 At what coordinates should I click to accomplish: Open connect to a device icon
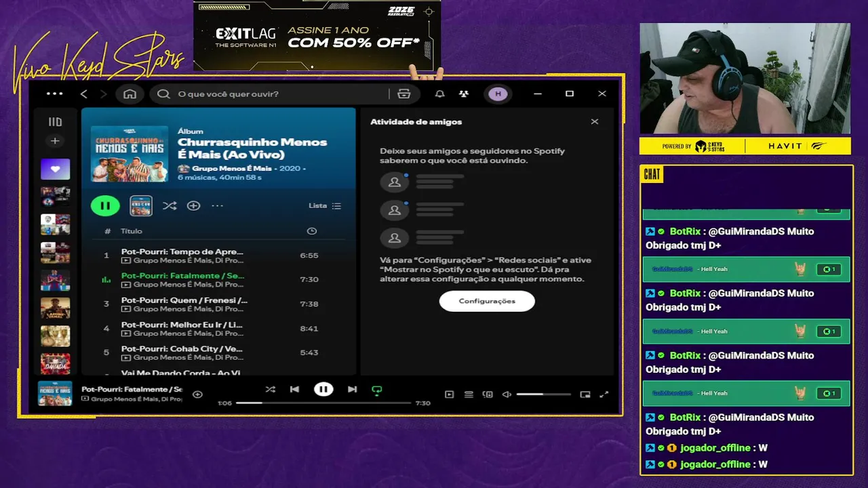click(x=488, y=394)
